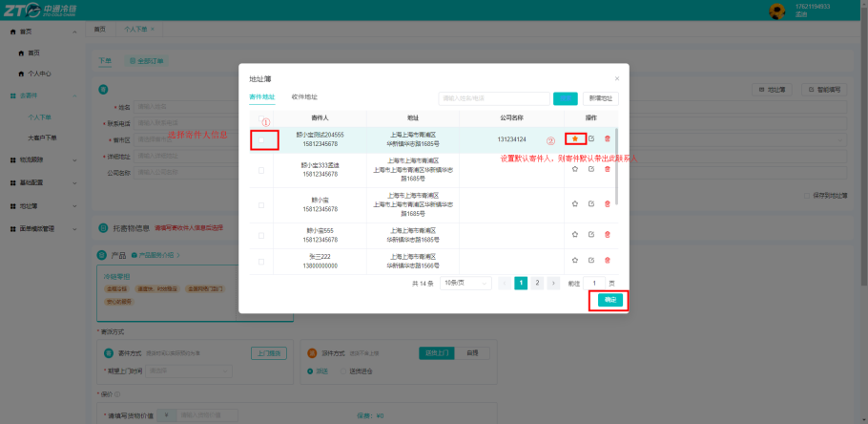Delete the first address row with trash icon
The width and height of the screenshot is (868, 424).
[x=608, y=138]
